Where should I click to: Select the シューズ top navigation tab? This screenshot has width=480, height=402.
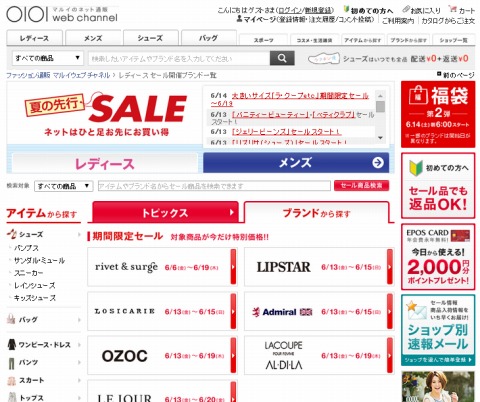pos(151,38)
